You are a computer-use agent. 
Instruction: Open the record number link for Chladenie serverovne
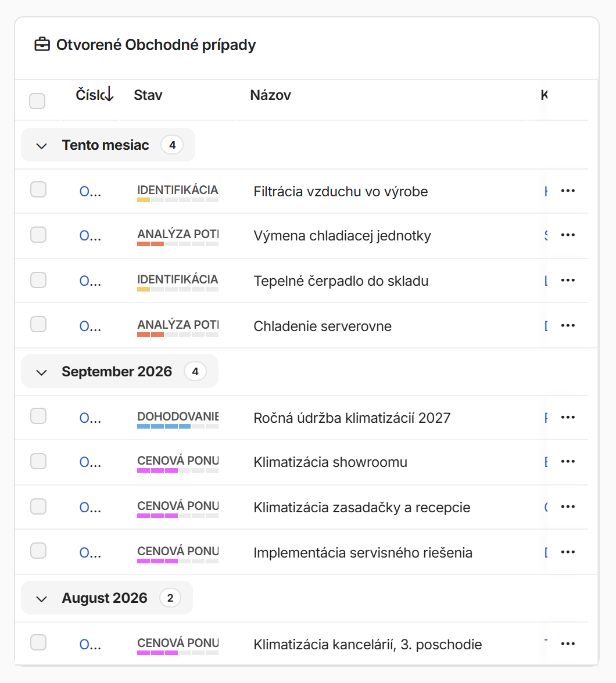coord(90,326)
